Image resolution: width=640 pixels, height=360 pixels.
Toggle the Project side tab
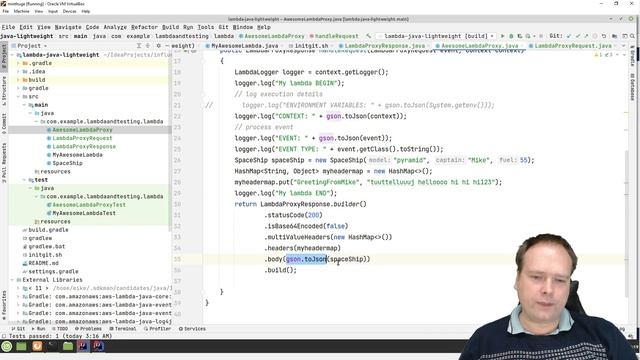[x=4, y=55]
